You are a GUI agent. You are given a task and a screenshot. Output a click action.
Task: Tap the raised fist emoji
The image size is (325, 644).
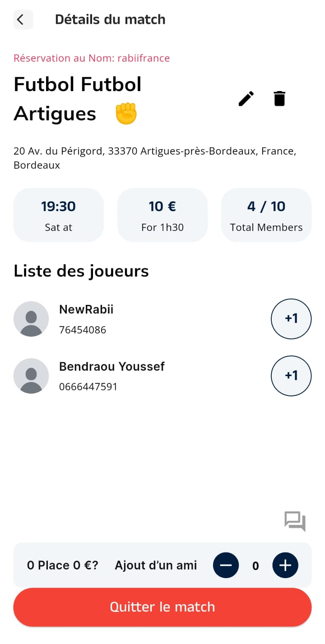coord(126,114)
